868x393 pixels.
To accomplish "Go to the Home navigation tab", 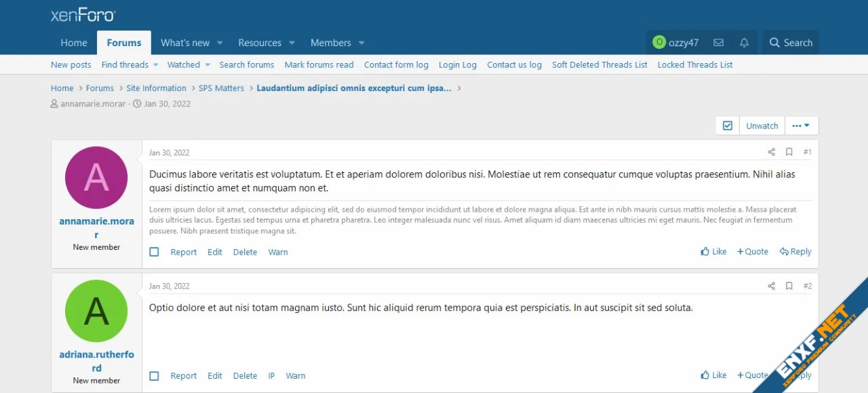I will coord(74,43).
